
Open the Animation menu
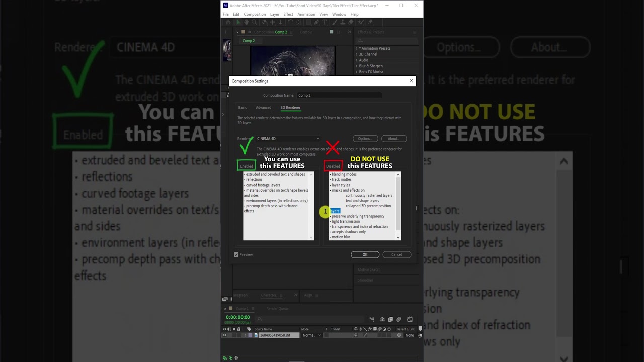coord(306,14)
